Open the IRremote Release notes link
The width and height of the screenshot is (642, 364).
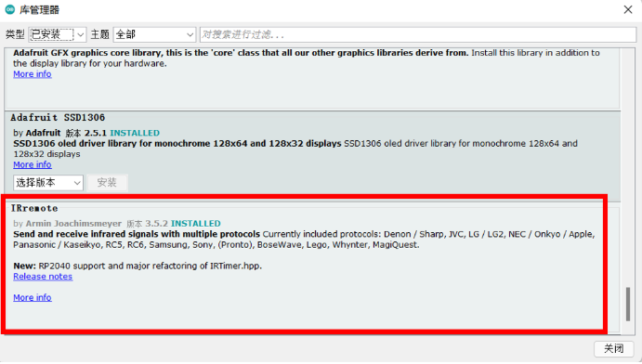click(x=43, y=277)
